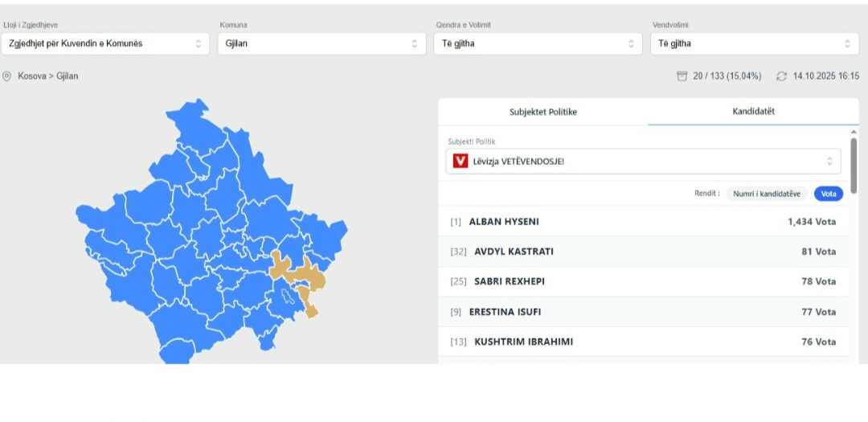The image size is (868, 422).
Task: Click the red Vetëvendosje party logo
Action: tap(461, 162)
